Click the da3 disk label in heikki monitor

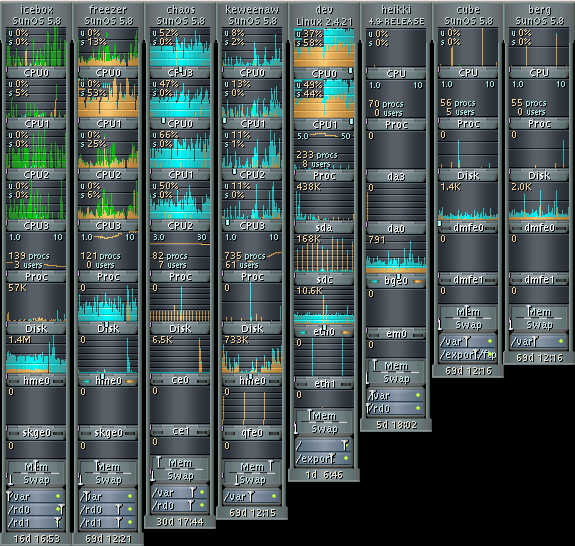click(x=396, y=177)
